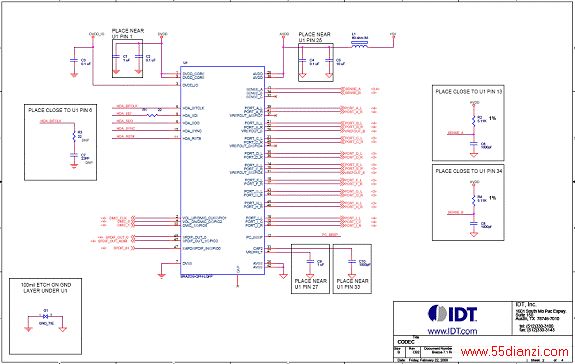Click the PLACE CLOSE TO U1 PIN 6 label

(61, 110)
